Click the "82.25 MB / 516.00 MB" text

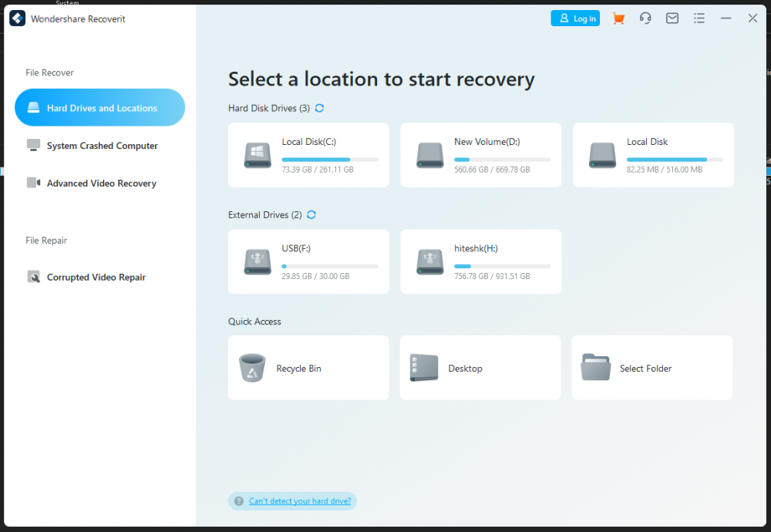[x=665, y=170]
